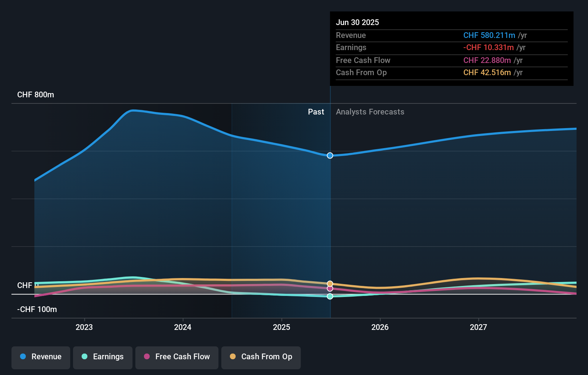The height and width of the screenshot is (375, 588).
Task: Select the pink Free Cash Flow marker on the chart
Action: click(329, 288)
